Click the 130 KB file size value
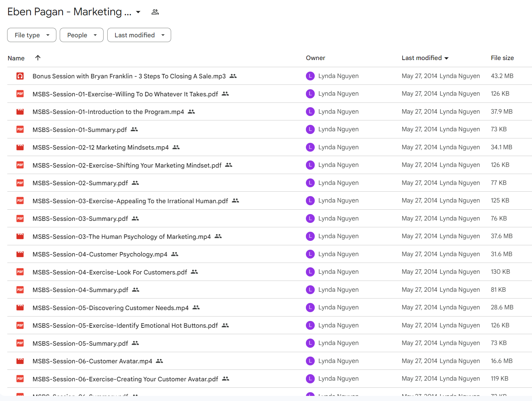 point(500,272)
